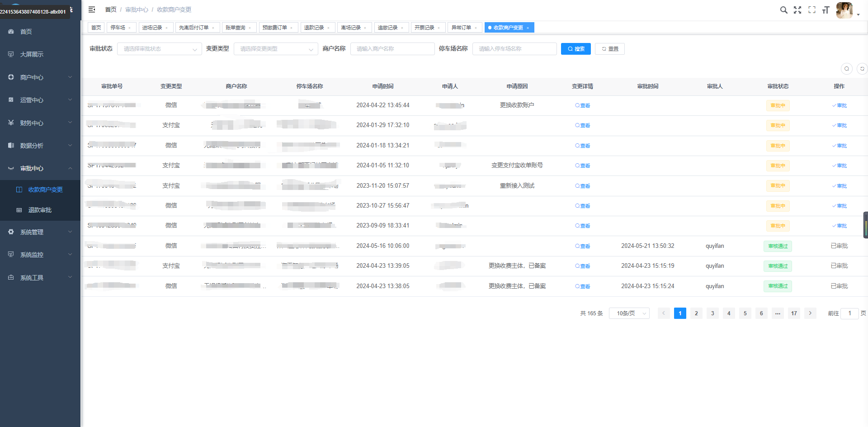Expand the 商户中心 sidebar menu
The height and width of the screenshot is (427, 868).
click(x=40, y=77)
